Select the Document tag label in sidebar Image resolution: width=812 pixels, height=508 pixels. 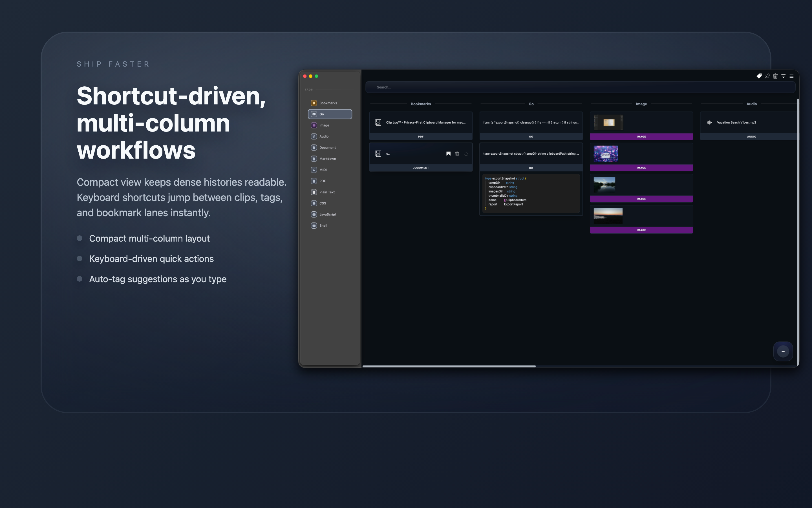[328, 148]
